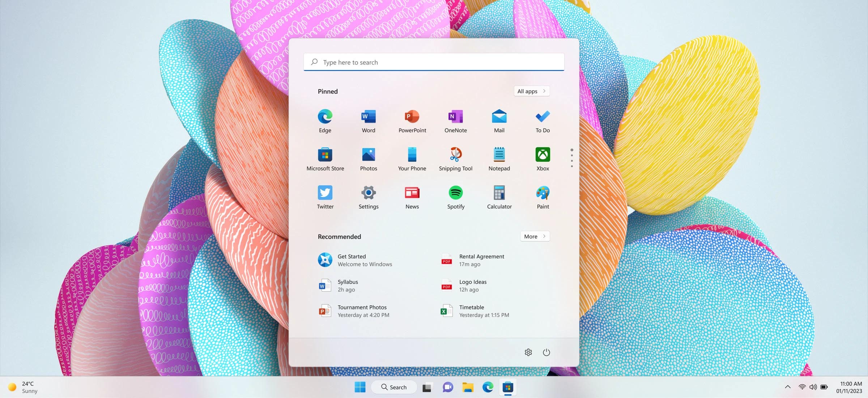This screenshot has height=398, width=868.
Task: Click the battery icon in system tray
Action: tap(824, 387)
